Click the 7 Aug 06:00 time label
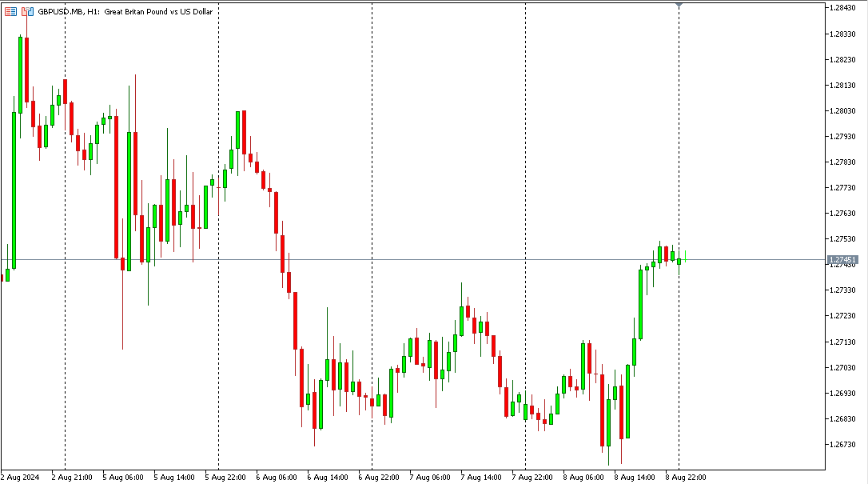This screenshot has height=484, width=868. click(429, 478)
